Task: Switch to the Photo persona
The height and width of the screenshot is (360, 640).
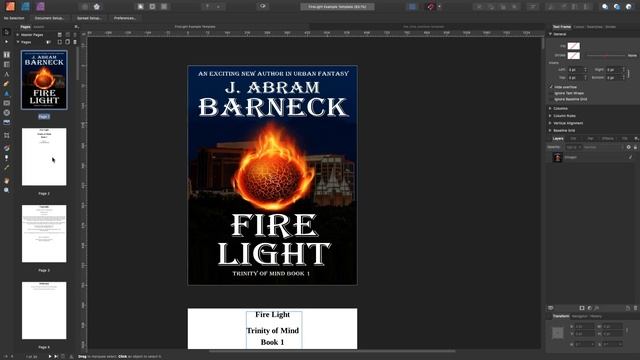Action: pyautogui.click(x=40, y=6)
